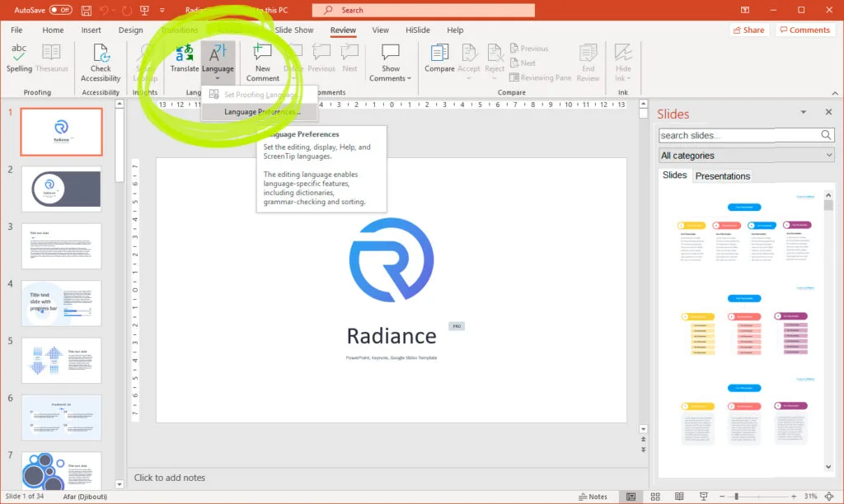Viewport: 844px width, 504px height.
Task: Switch to the Home tab
Action: pos(53,30)
